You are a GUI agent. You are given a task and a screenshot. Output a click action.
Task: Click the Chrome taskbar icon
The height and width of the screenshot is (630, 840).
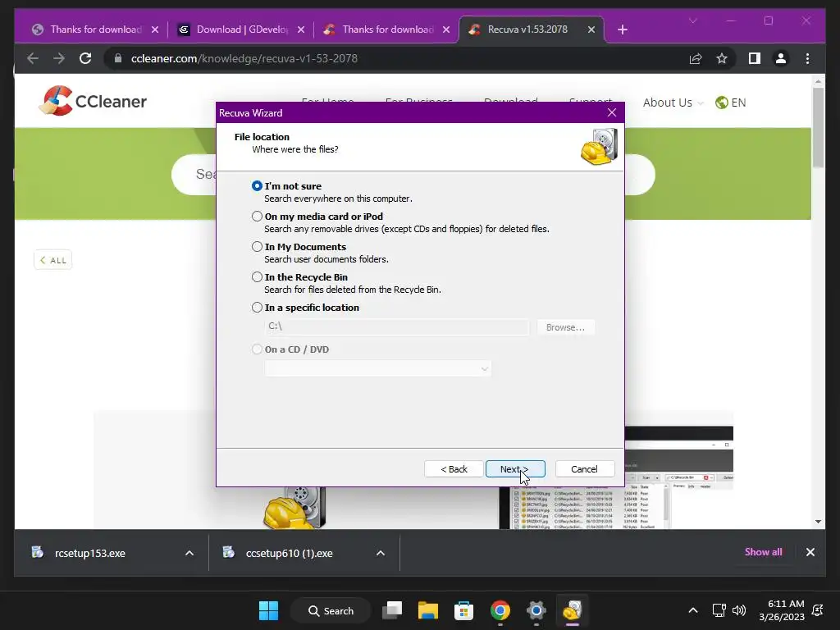point(500,610)
